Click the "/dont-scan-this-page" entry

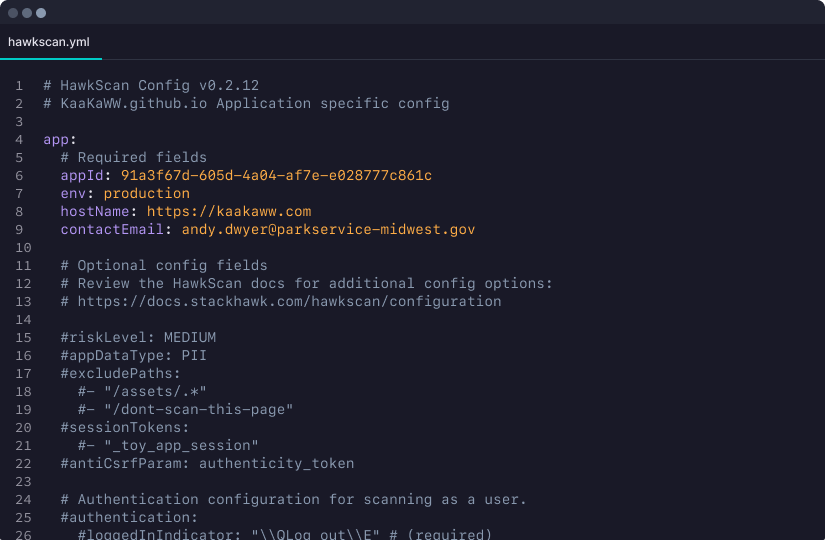[x=198, y=409]
